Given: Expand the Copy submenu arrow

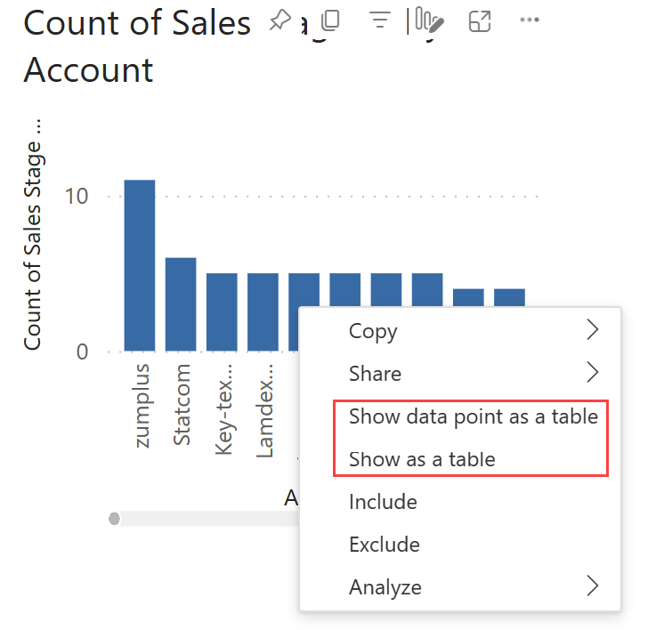Looking at the screenshot, I should point(593,331).
